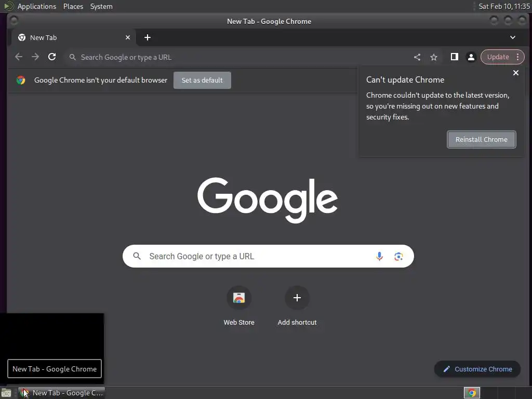532x399 pixels.
Task: Click the clock Sat Feb 10 date
Action: [504, 6]
